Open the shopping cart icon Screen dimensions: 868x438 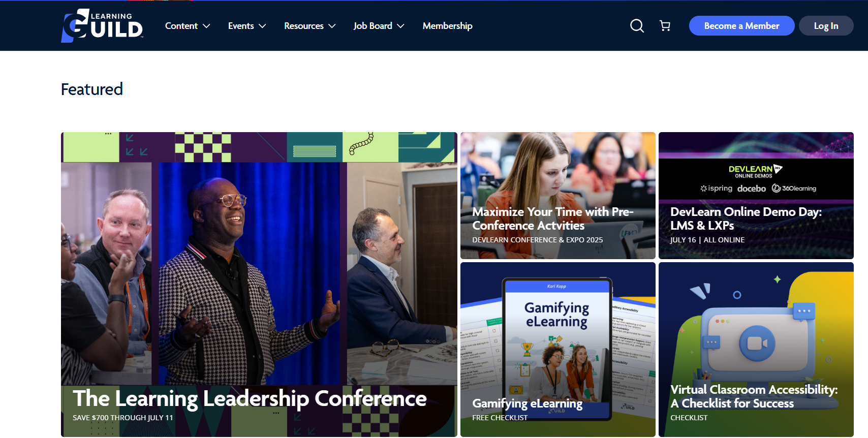point(665,25)
